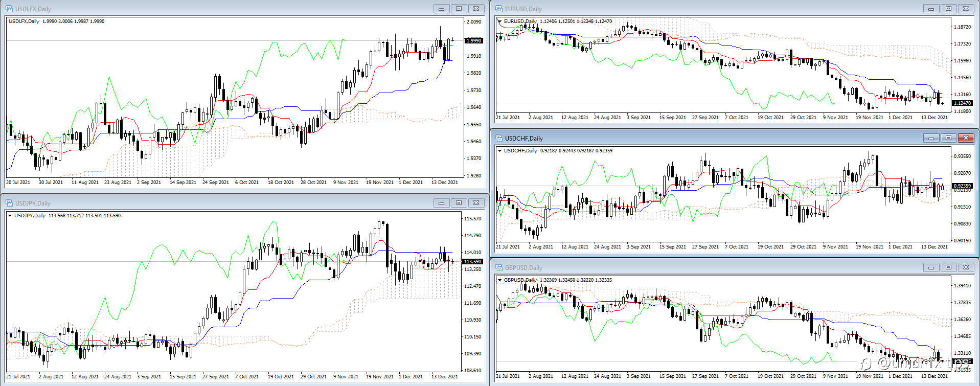Close the USDCHF chart window
980x386 pixels.
point(966,138)
